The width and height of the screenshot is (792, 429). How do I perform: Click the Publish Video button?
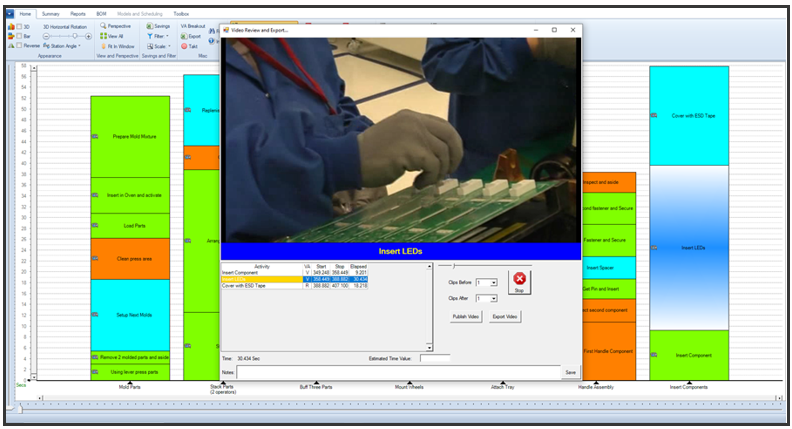point(466,316)
